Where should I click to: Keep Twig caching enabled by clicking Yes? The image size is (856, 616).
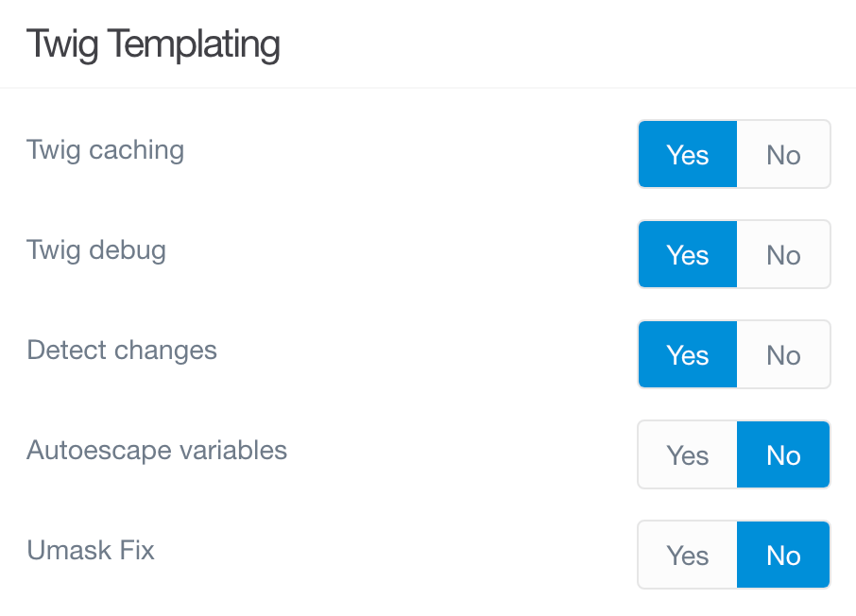pos(687,154)
